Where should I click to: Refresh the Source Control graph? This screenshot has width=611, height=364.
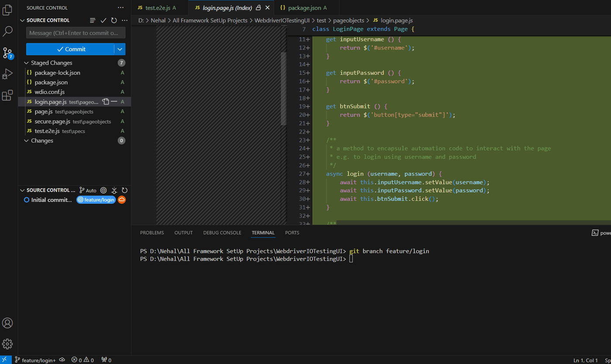(x=124, y=191)
